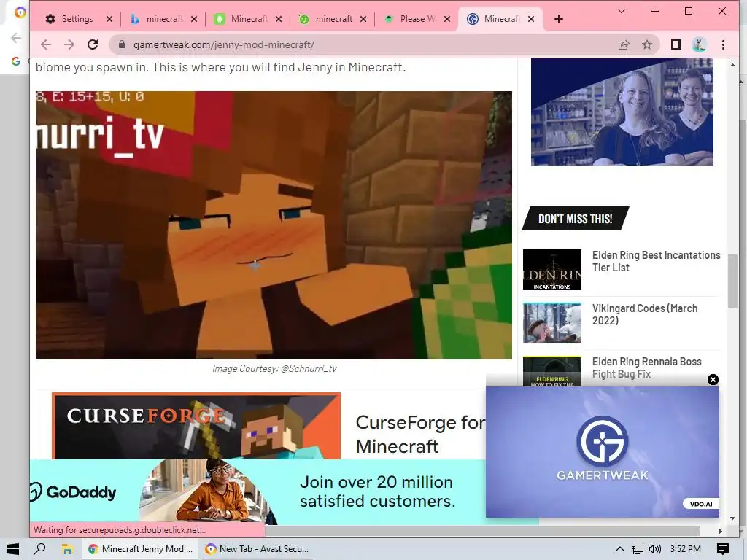Click the Vikingard Codes thumbnail
Image resolution: width=747 pixels, height=560 pixels.
coord(551,323)
